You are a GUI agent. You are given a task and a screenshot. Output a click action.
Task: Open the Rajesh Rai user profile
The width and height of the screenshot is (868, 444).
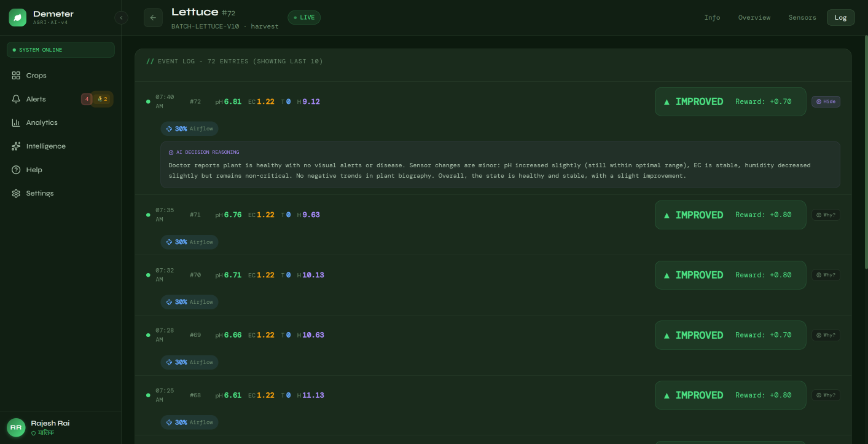[60, 427]
